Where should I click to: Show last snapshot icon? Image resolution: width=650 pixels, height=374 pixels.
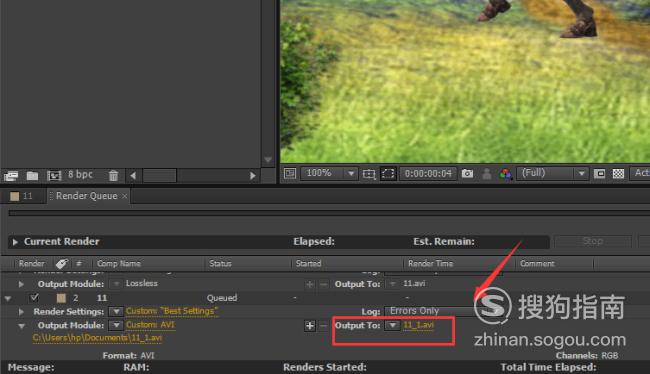coord(487,174)
